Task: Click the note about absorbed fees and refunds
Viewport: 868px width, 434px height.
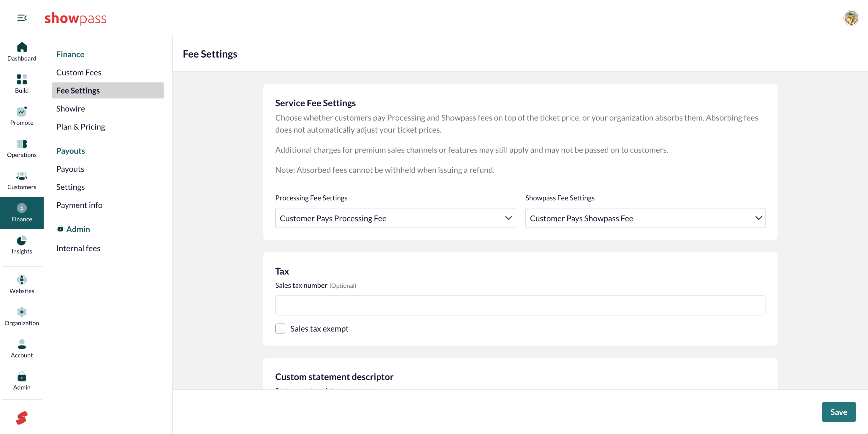Action: (x=385, y=170)
